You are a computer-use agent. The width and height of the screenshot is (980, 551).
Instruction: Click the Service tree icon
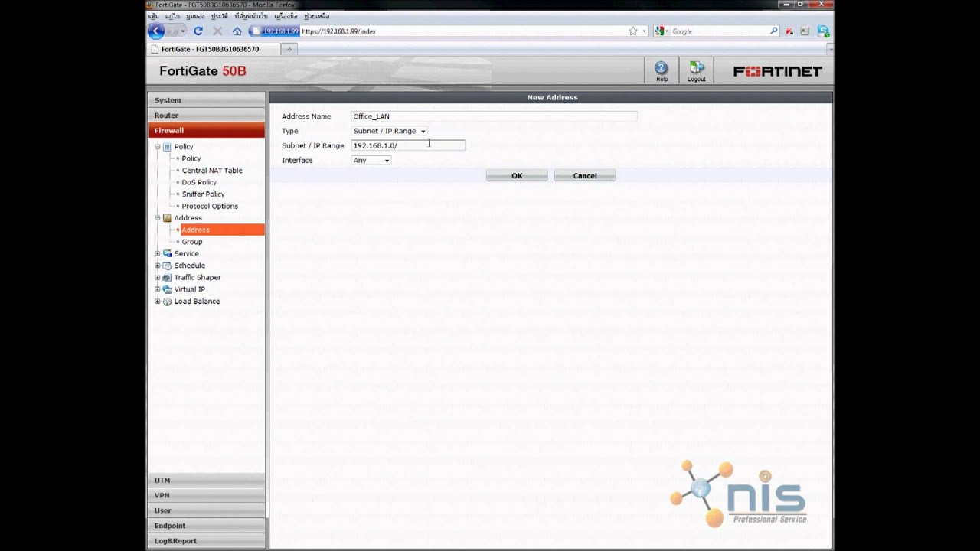click(x=167, y=253)
